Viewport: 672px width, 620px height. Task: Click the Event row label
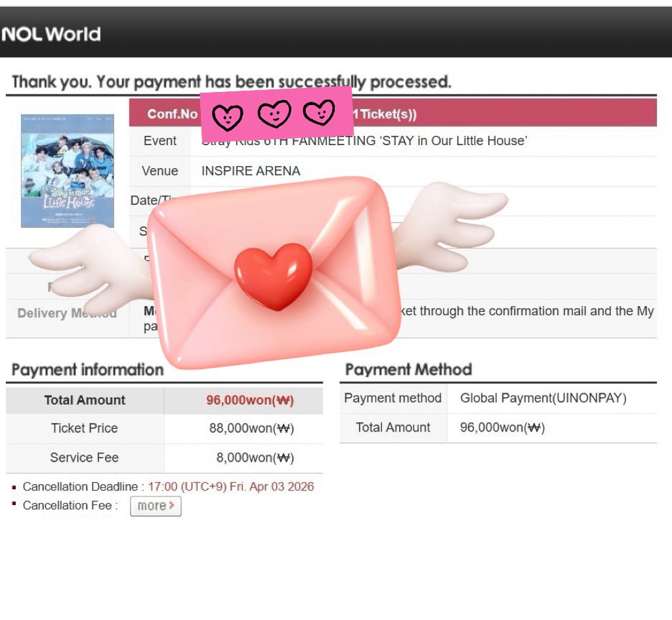(160, 141)
